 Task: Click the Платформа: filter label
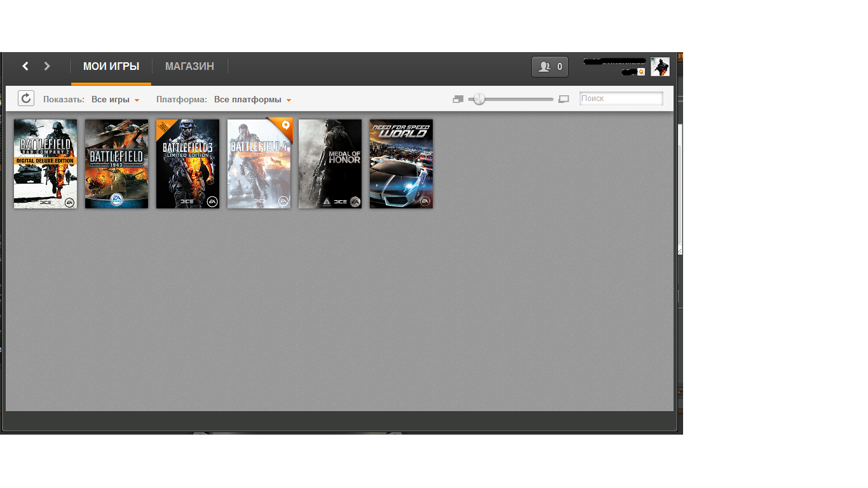click(182, 100)
